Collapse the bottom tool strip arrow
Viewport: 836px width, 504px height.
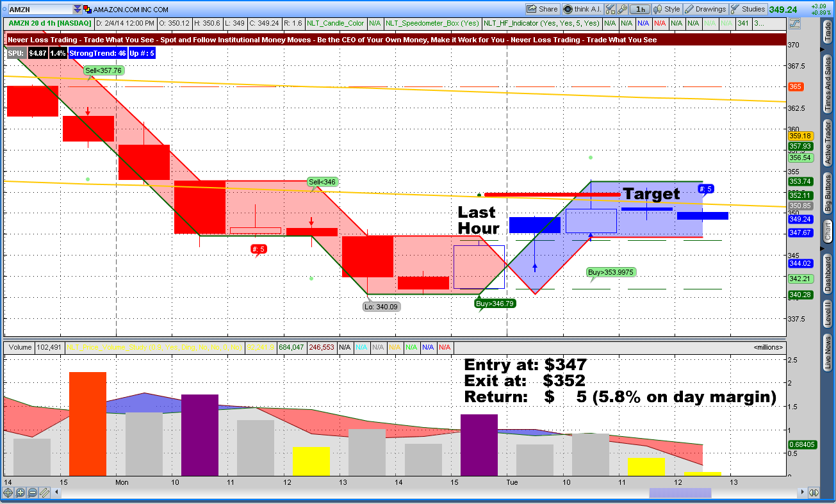(x=56, y=492)
